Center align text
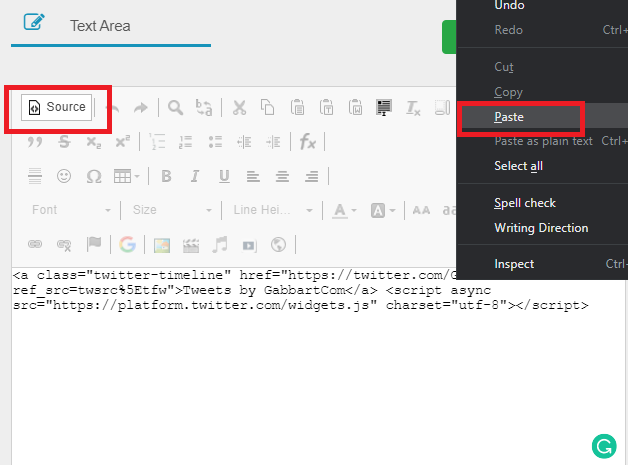Screen dimensions: 628x465 [x=282, y=176]
